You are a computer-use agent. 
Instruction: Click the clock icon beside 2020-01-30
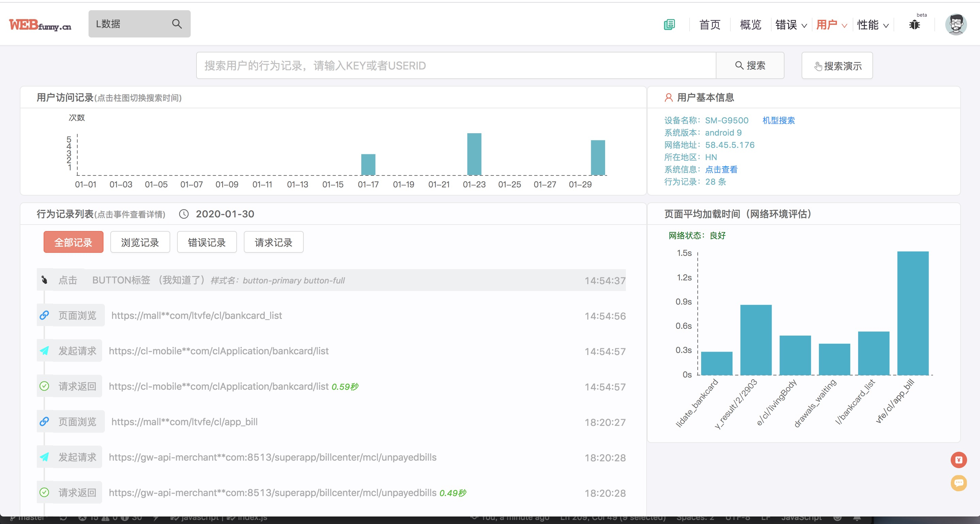point(184,214)
